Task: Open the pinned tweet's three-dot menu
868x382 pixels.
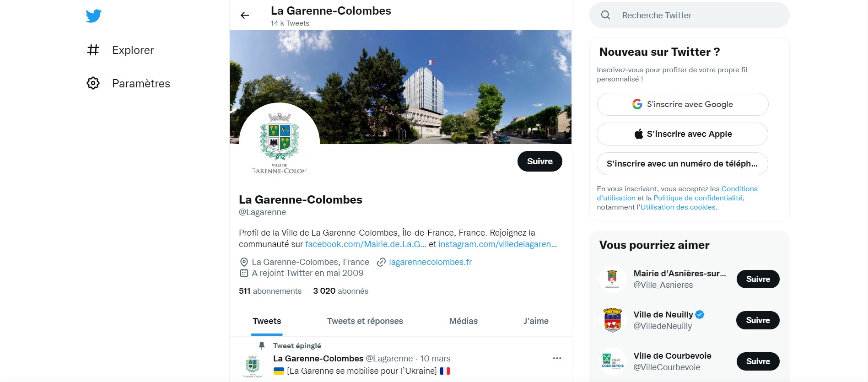Action: coord(557,358)
